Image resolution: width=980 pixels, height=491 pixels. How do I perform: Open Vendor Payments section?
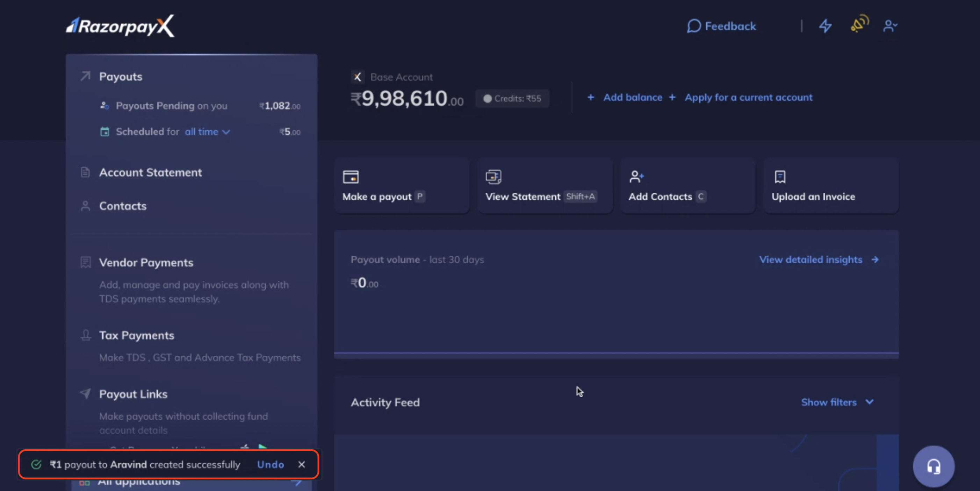click(146, 263)
